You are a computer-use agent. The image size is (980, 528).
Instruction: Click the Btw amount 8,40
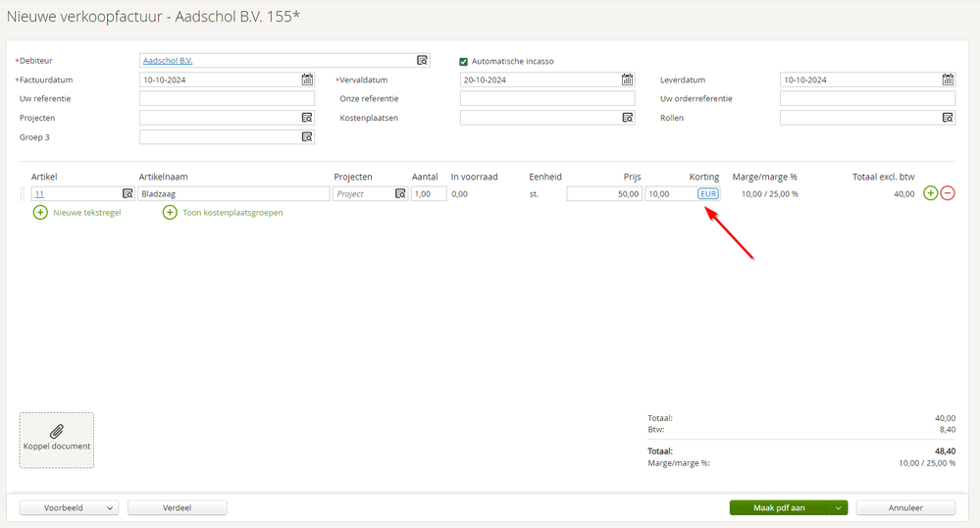[x=948, y=430]
